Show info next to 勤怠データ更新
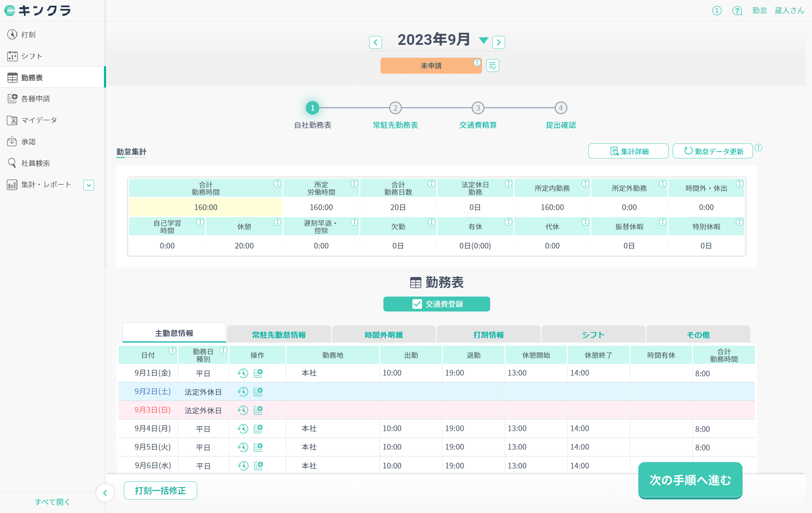This screenshot has width=812, height=513. [x=759, y=148]
